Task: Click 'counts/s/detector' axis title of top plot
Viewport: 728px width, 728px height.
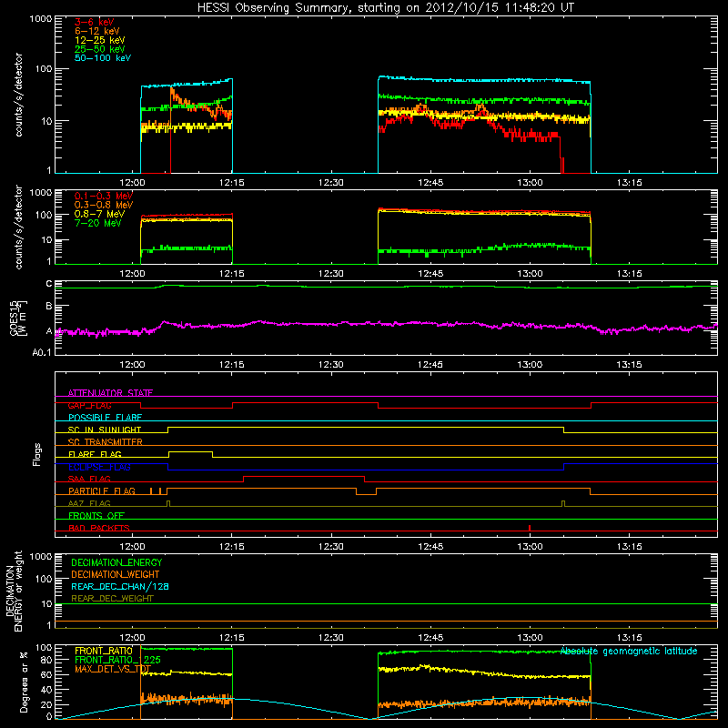Action: coord(18,95)
